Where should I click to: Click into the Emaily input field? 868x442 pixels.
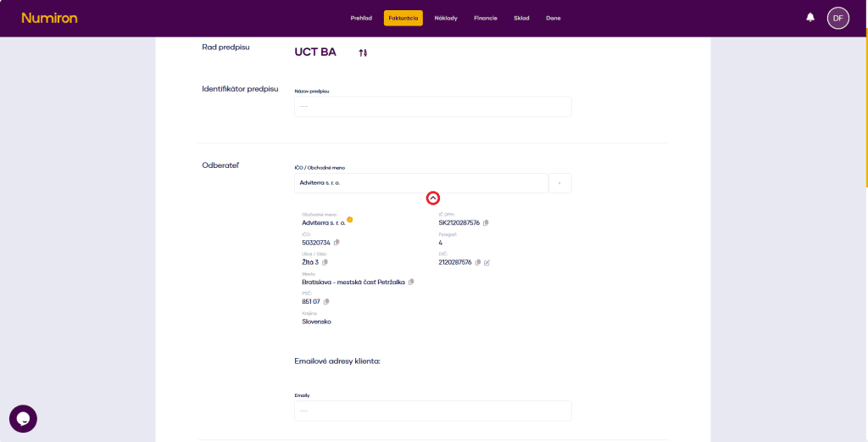coord(432,411)
